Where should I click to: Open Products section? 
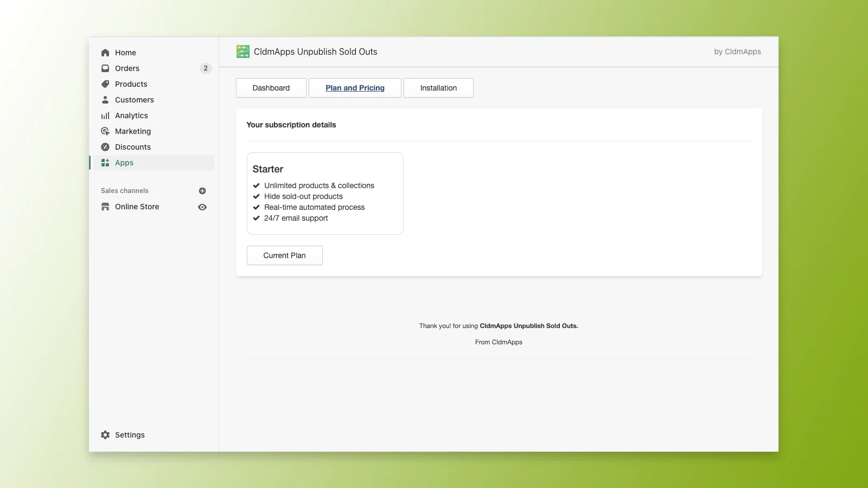(131, 84)
